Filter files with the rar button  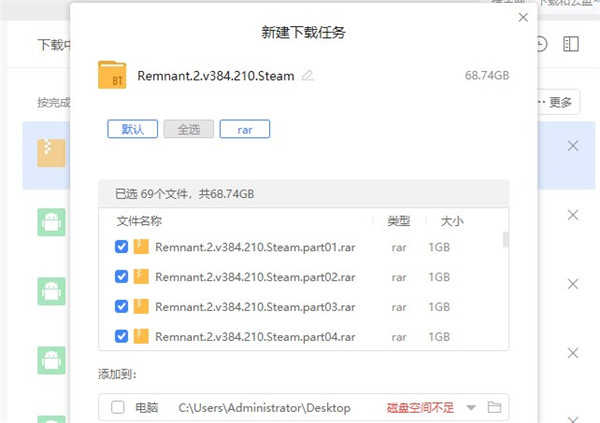[245, 129]
